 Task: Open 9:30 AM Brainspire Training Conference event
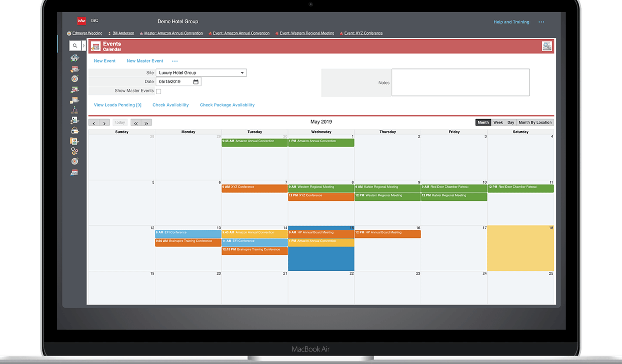(x=188, y=242)
